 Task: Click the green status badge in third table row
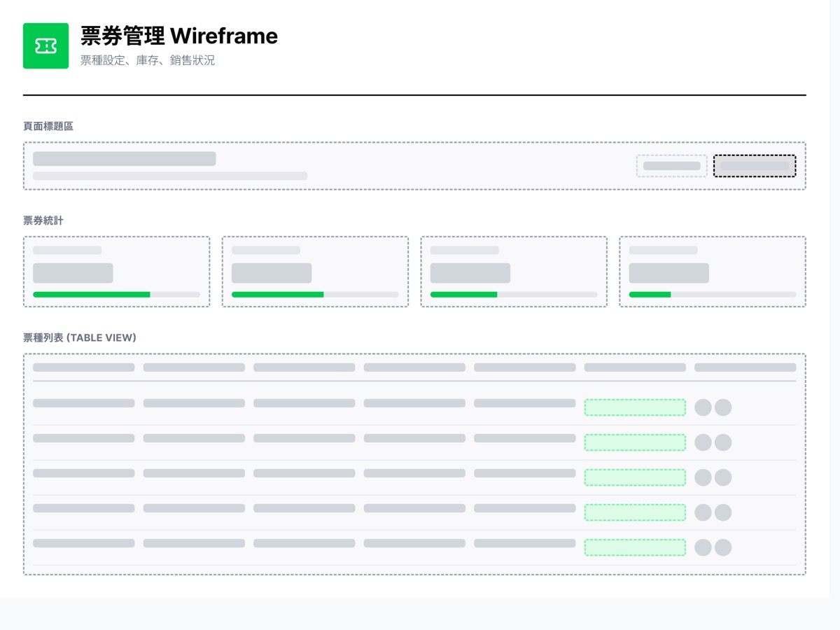[x=635, y=477]
